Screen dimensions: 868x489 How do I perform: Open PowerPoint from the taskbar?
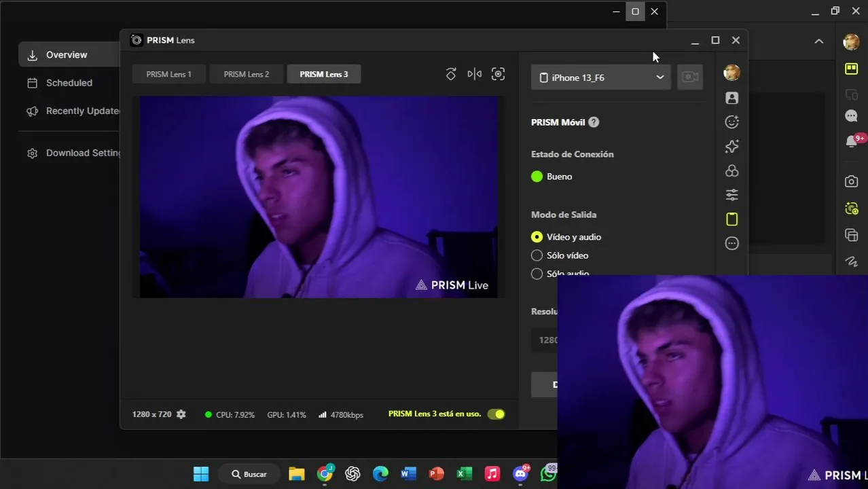(x=436, y=474)
